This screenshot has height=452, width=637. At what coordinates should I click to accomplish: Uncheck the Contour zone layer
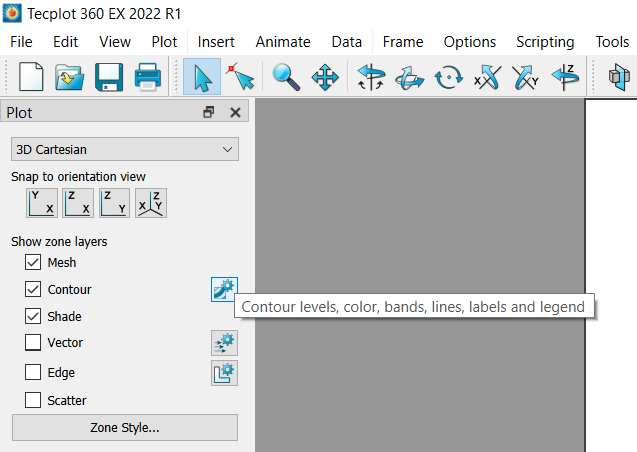pos(33,289)
